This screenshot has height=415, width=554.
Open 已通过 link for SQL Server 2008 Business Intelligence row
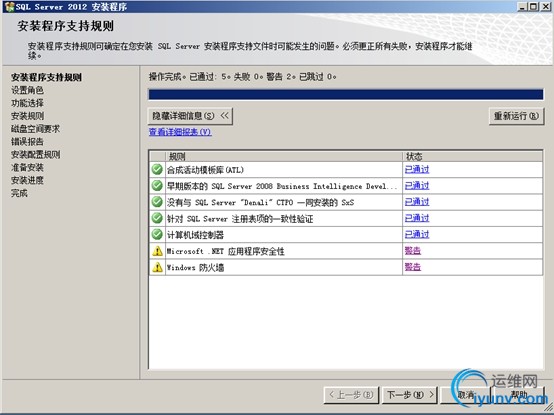[417, 186]
